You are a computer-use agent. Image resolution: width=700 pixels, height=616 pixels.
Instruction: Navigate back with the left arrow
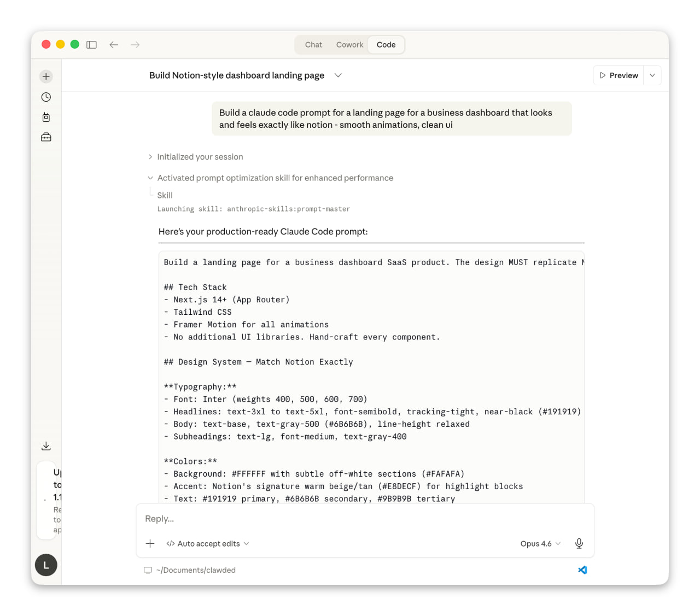click(114, 45)
